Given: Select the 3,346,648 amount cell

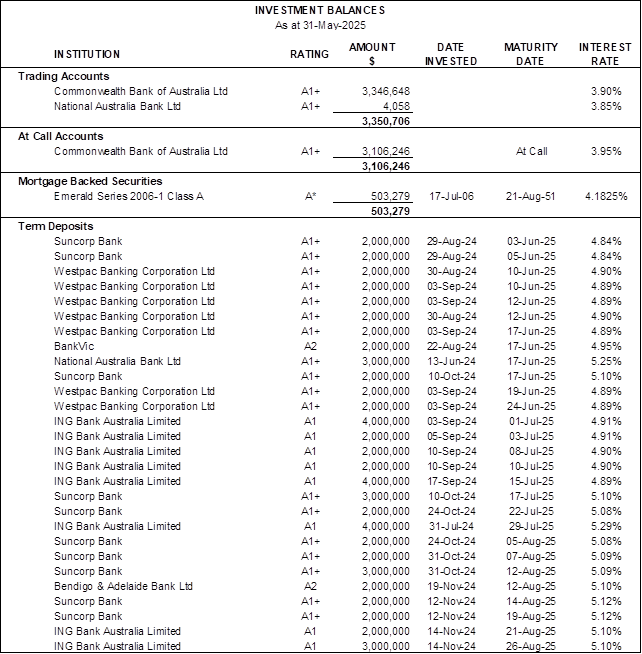Looking at the screenshot, I should tap(384, 91).
